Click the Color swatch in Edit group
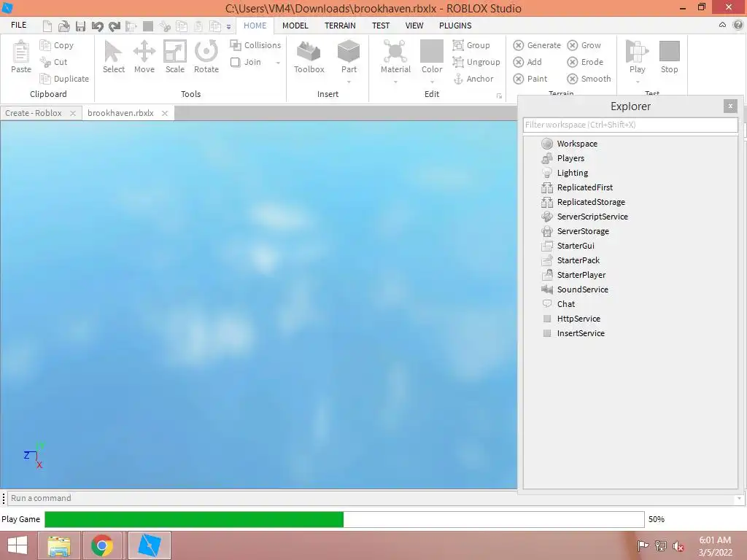Viewport: 747px width, 560px height. (x=432, y=52)
